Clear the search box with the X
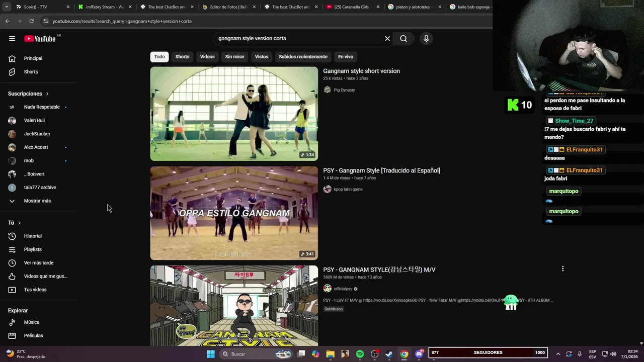 (387, 39)
